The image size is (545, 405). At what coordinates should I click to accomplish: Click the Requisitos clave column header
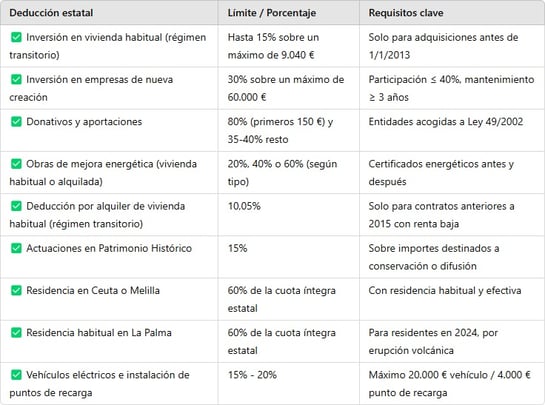(x=406, y=13)
